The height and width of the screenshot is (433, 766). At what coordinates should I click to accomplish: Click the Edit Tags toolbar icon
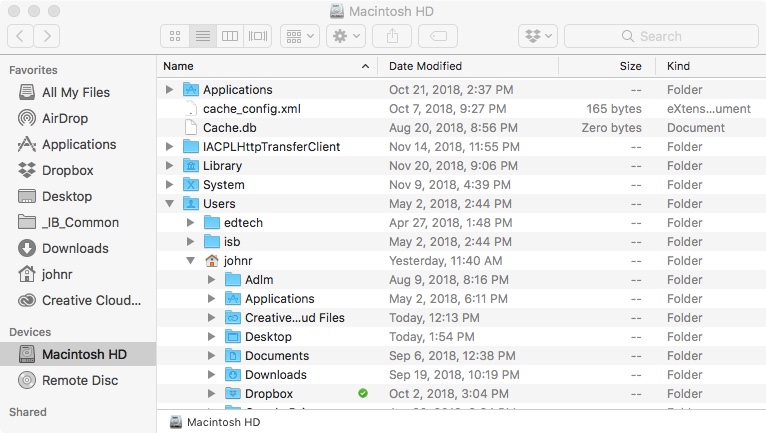[x=438, y=36]
